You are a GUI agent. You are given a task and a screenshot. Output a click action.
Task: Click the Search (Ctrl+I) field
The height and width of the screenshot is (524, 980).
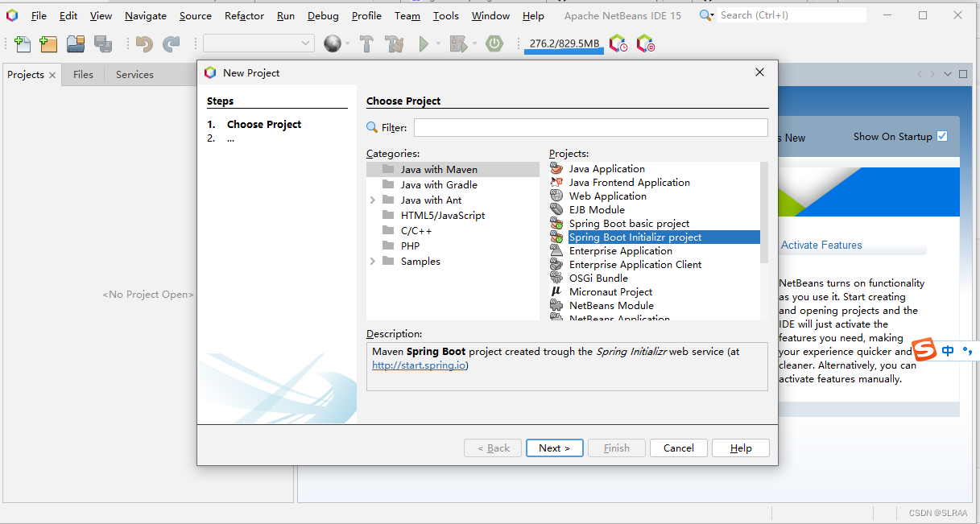(x=792, y=15)
